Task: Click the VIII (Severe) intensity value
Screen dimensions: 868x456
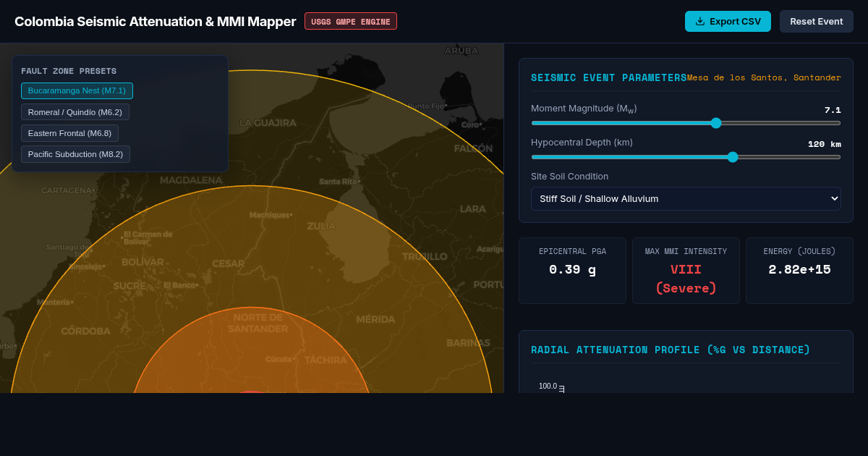Action: 686,279
